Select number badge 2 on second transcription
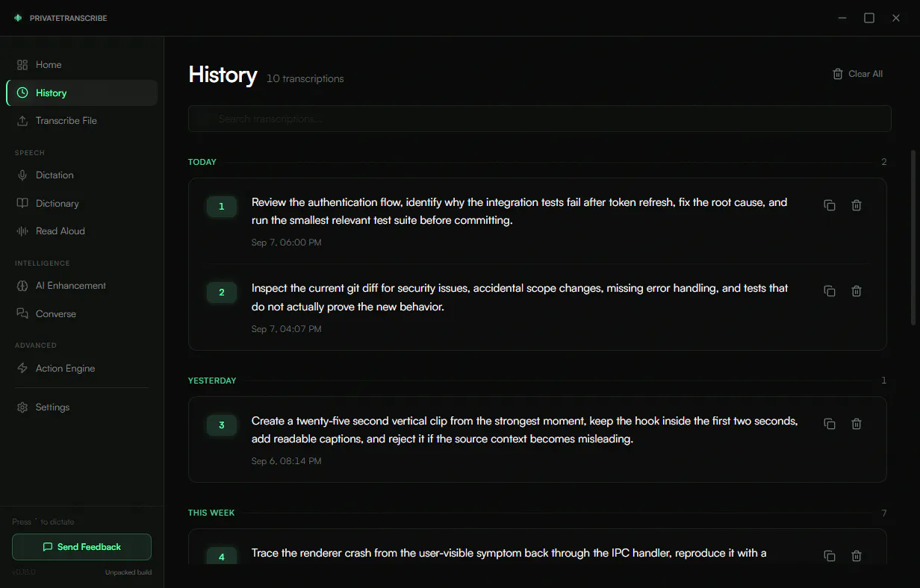Screen dimensions: 920x588 click(221, 292)
